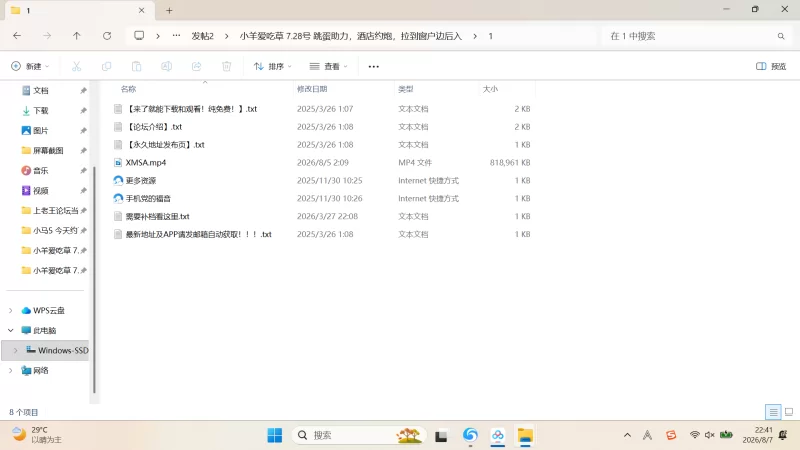Refresh the current folder view
This screenshot has width=800, height=450.
pyautogui.click(x=107, y=36)
